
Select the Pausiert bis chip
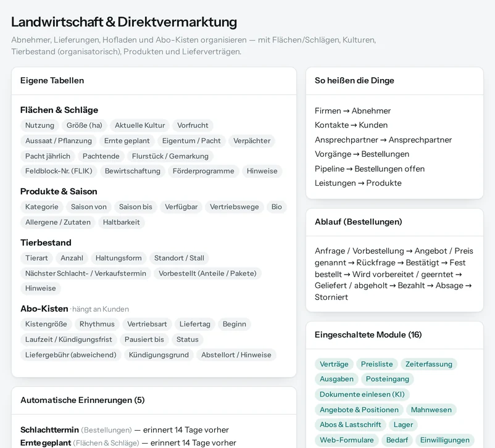click(144, 340)
